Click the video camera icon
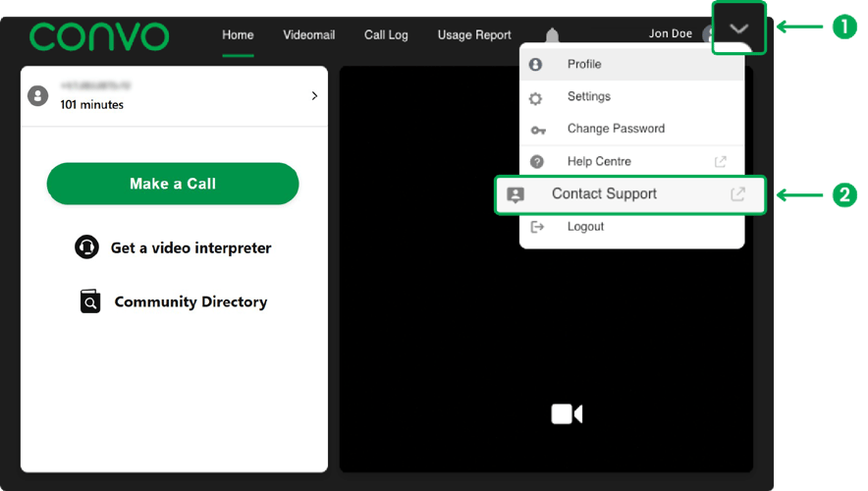This screenshot has width=868, height=491. pyautogui.click(x=567, y=414)
